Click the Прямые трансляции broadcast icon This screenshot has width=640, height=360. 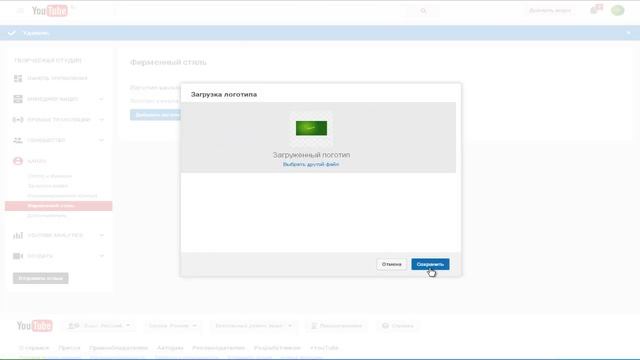click(18, 120)
